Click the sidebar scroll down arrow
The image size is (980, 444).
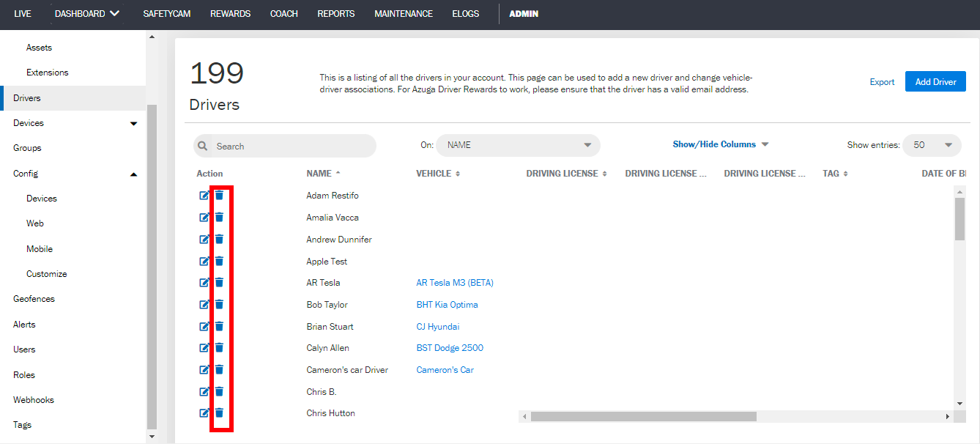pos(152,437)
